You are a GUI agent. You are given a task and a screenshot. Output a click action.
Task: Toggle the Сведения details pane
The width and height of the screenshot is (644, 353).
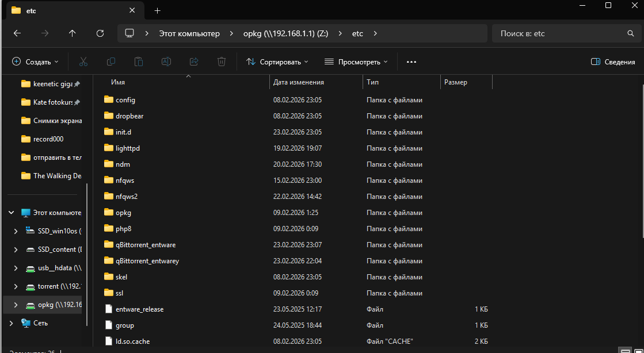(613, 62)
